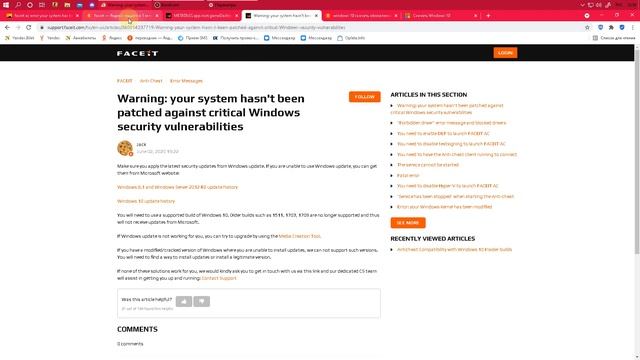Viewport: 640px width, 360px height.
Task: Open 'You need to disable Hyper-V' article
Action: (448, 186)
